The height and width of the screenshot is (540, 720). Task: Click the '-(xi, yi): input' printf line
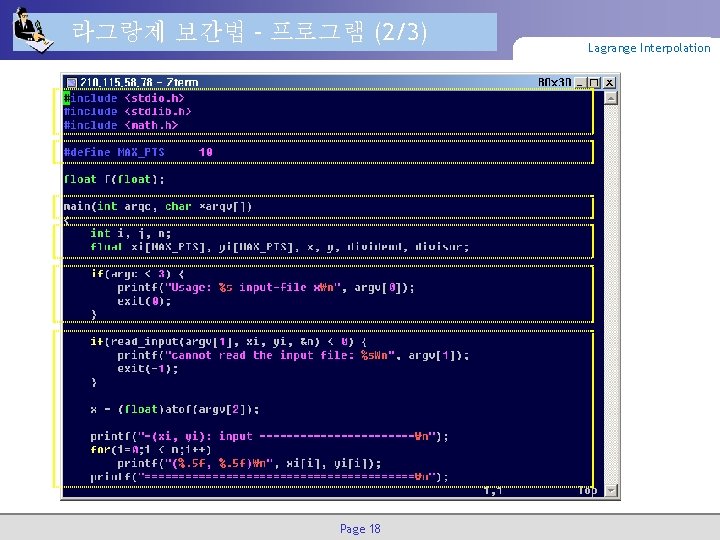(269, 436)
